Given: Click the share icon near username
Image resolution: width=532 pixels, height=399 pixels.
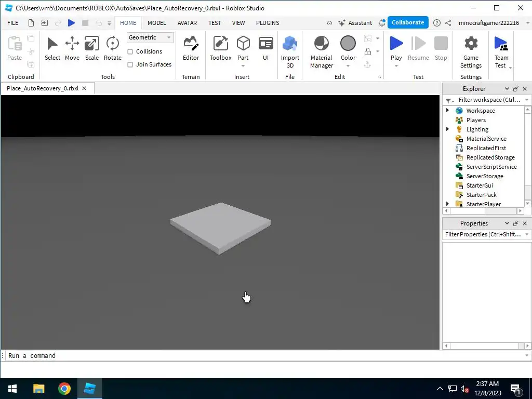Looking at the screenshot, I should click(448, 23).
